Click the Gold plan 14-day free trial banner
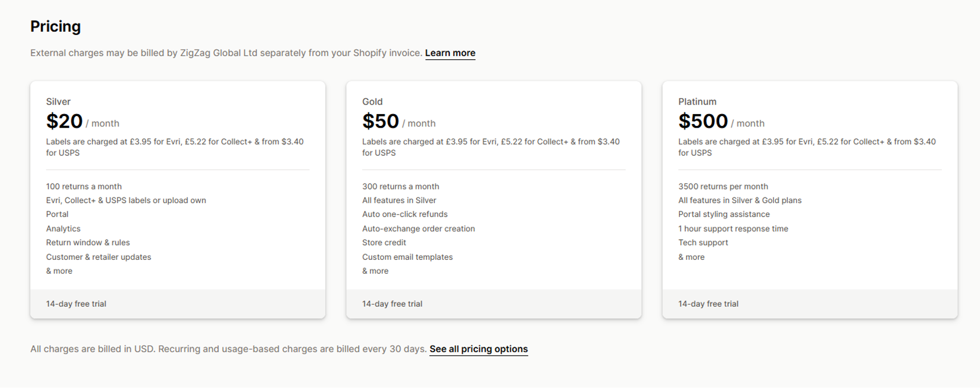980x391 pixels. click(x=392, y=304)
